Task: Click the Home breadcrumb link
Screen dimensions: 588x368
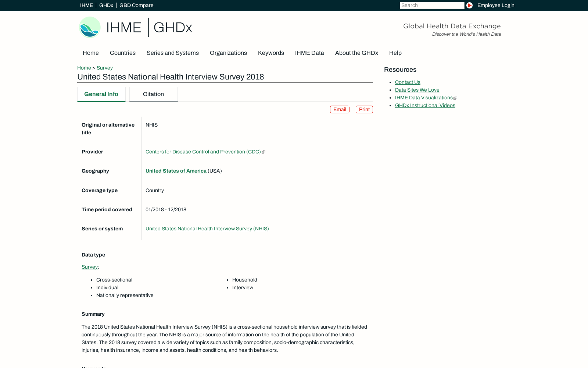Action: click(x=84, y=68)
